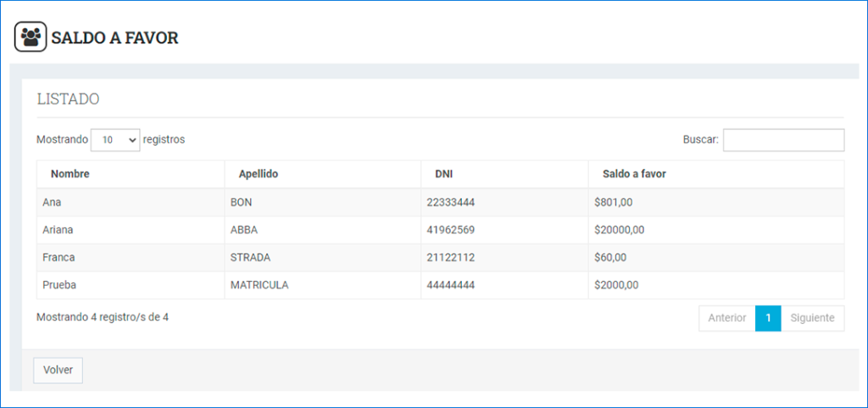The width and height of the screenshot is (868, 408).
Task: Click the balance cell $801,00
Action: (614, 202)
